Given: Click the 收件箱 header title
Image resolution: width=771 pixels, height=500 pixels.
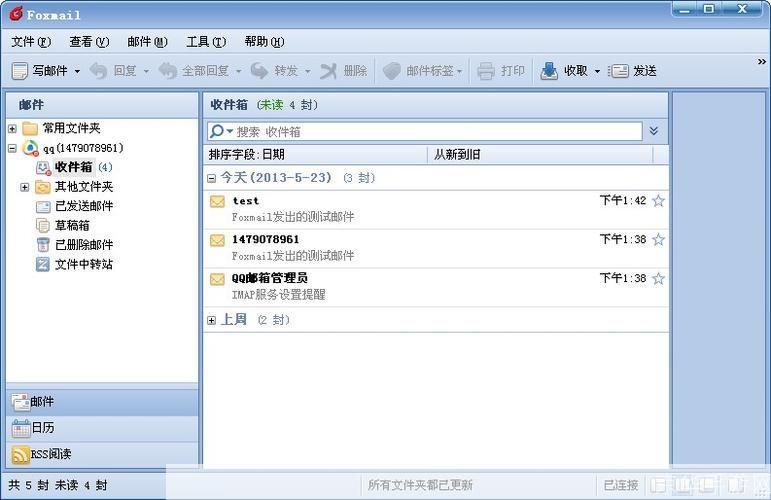Looking at the screenshot, I should 229,105.
